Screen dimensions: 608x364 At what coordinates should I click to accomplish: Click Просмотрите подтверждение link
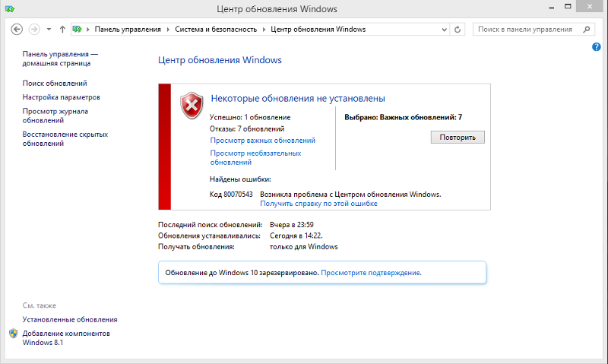pos(371,273)
